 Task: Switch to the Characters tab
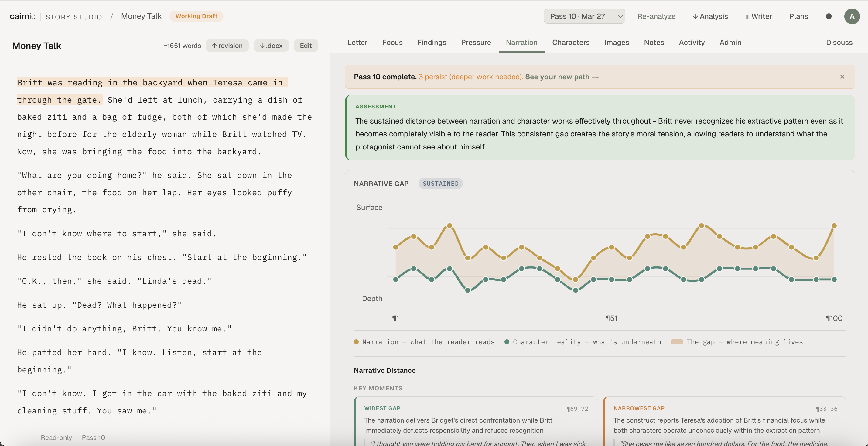point(570,43)
